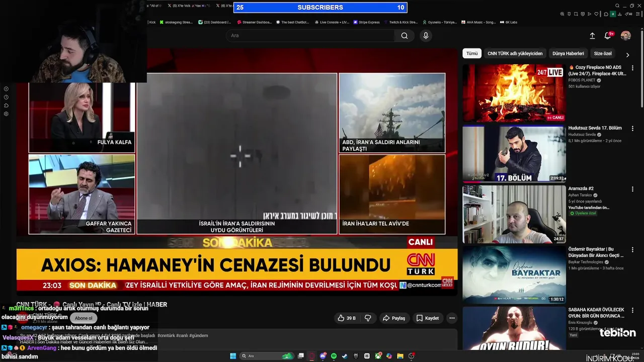Open options menu for SABAHA KADAR ÖVÜLECEK video
This screenshot has height=362, width=644.
tap(632, 310)
